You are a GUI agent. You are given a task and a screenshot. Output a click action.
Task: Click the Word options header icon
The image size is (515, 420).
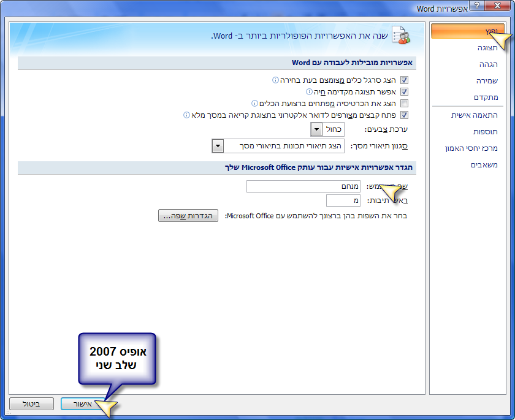[401, 35]
